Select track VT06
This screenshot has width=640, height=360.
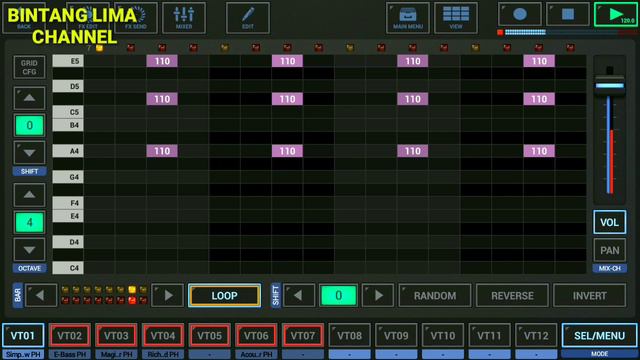(256, 336)
